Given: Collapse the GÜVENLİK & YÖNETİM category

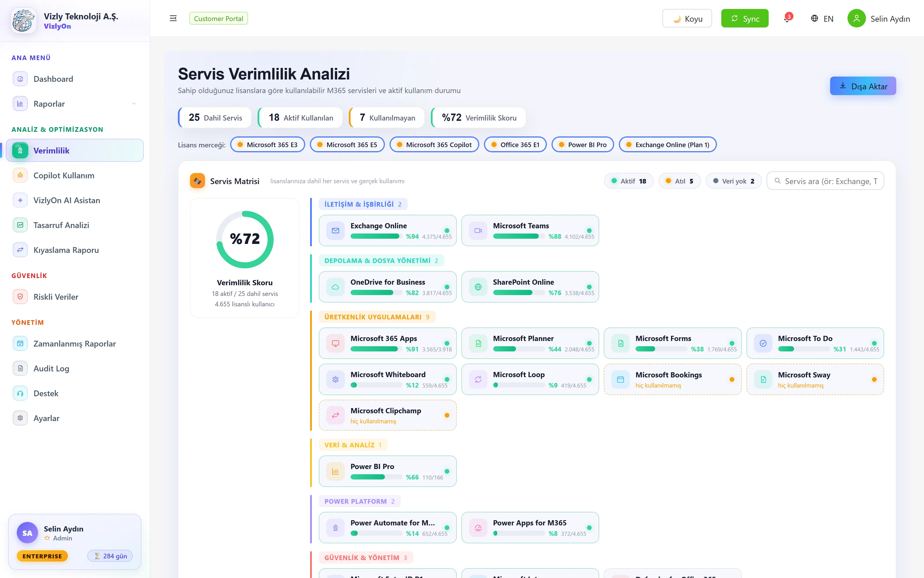Looking at the screenshot, I should (366, 557).
